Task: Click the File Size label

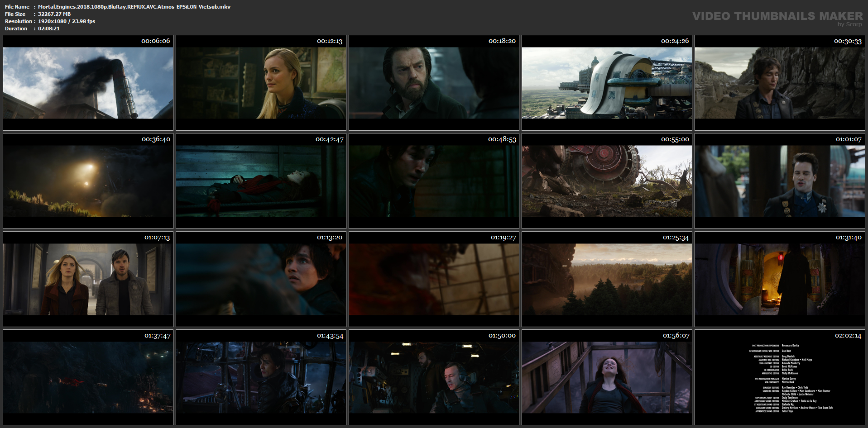Action: (15, 14)
